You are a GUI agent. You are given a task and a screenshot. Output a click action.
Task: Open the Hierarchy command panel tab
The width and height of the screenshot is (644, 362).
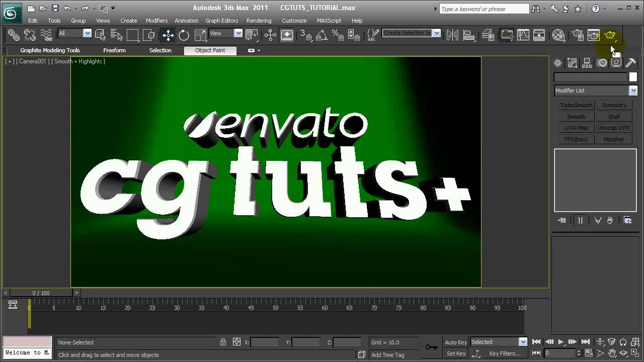[587, 63]
